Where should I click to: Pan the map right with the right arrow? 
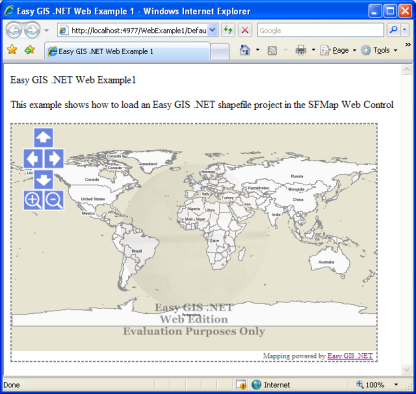pos(54,158)
